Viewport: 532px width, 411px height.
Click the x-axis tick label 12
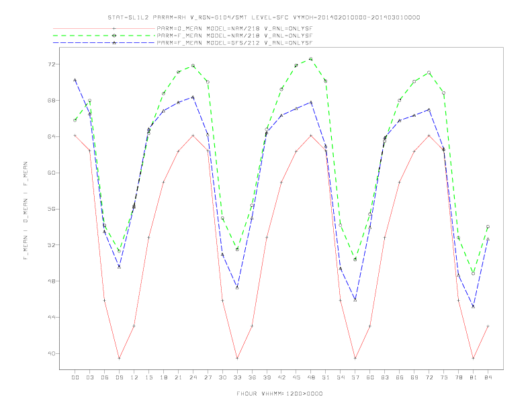point(134,377)
